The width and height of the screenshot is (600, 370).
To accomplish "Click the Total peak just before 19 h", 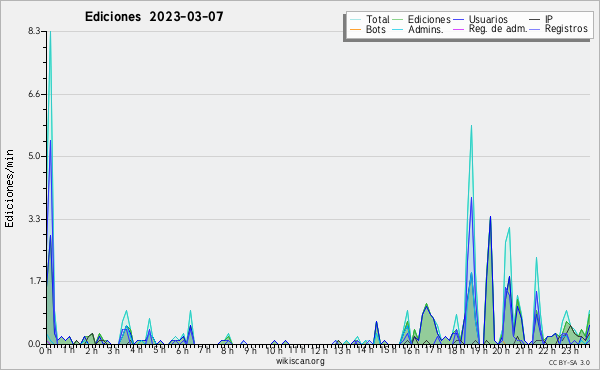I will [471, 126].
